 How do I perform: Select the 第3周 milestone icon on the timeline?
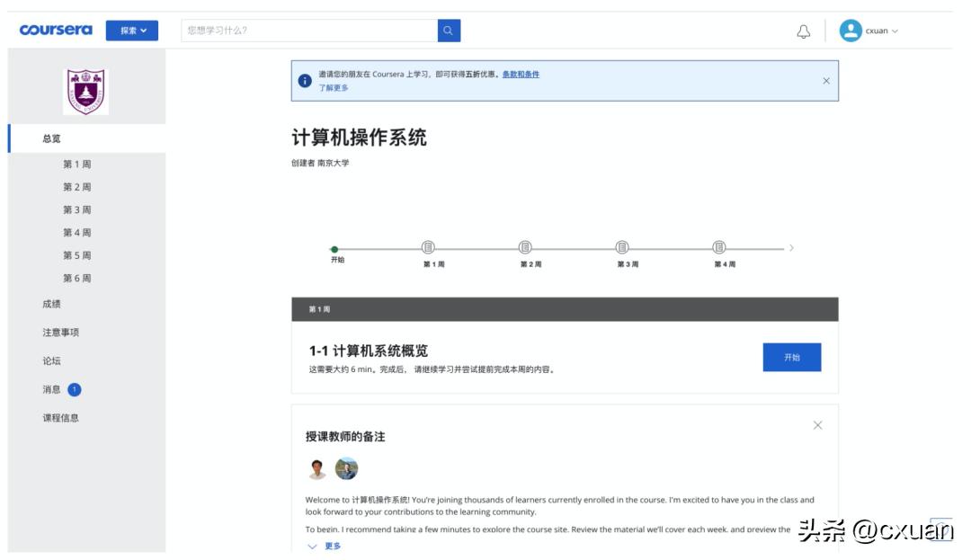tap(620, 246)
